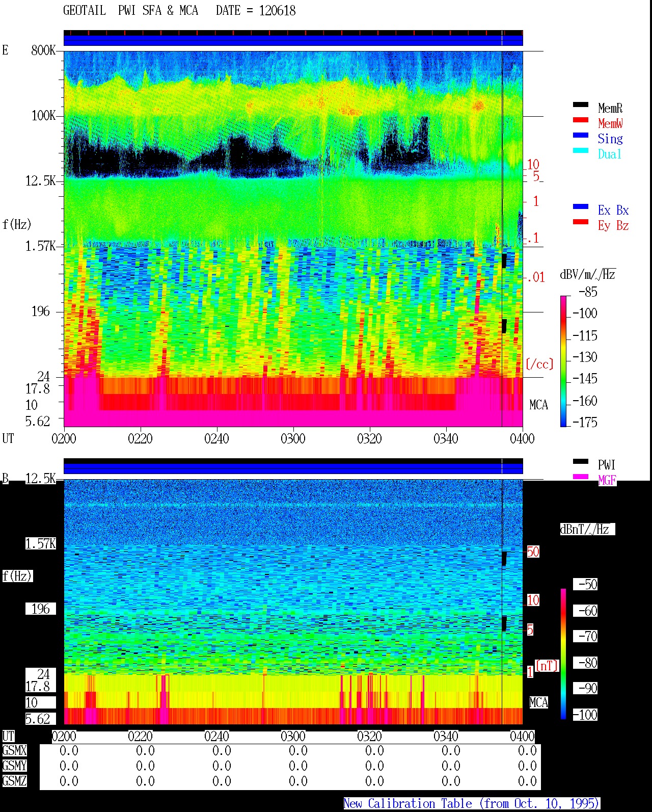The width and height of the screenshot is (652, 812).
Task: Click the dBnT magnetic field color scale bar
Action: pyautogui.click(x=563, y=654)
